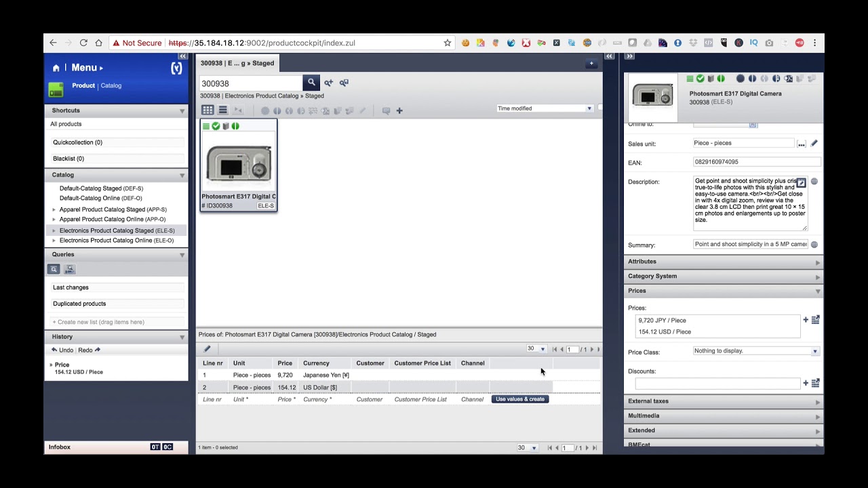This screenshot has width=868, height=488.
Task: Add a discount with the plus icon
Action: pyautogui.click(x=806, y=383)
